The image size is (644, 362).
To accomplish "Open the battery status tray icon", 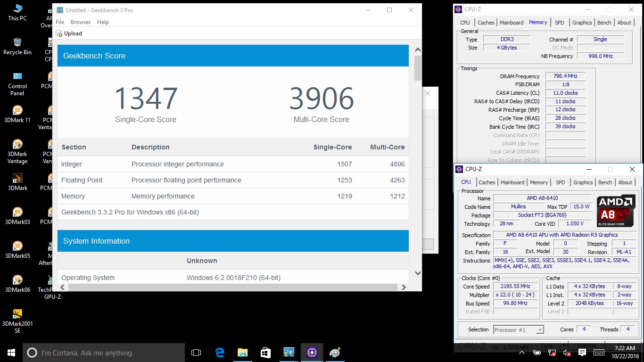I will (x=537, y=353).
